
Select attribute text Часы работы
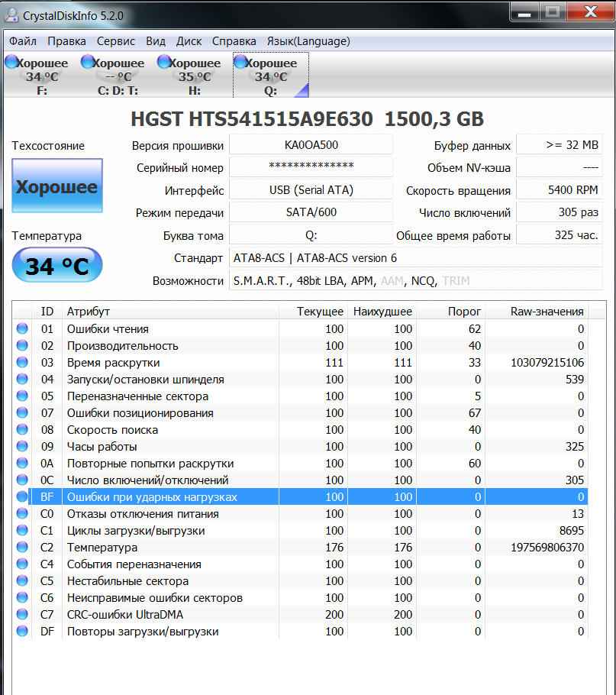(102, 447)
